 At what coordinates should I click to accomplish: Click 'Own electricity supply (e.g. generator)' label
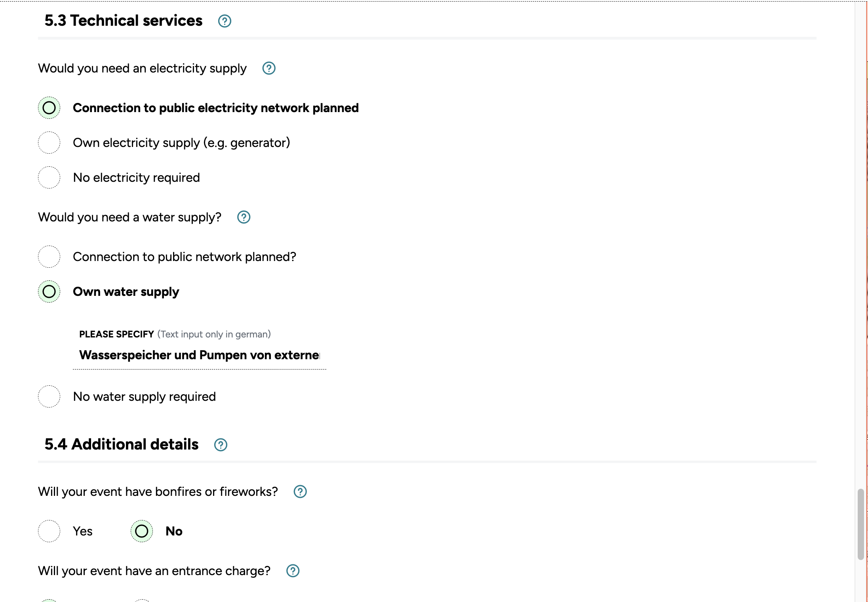pos(181,143)
